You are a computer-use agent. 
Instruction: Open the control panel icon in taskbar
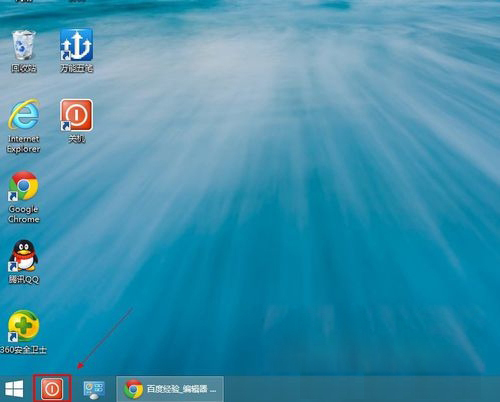pos(94,389)
